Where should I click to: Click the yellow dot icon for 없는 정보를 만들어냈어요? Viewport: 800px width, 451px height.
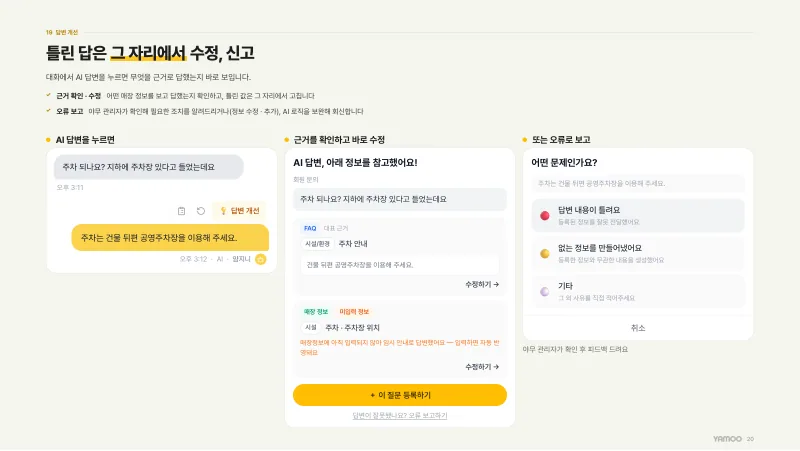point(545,254)
